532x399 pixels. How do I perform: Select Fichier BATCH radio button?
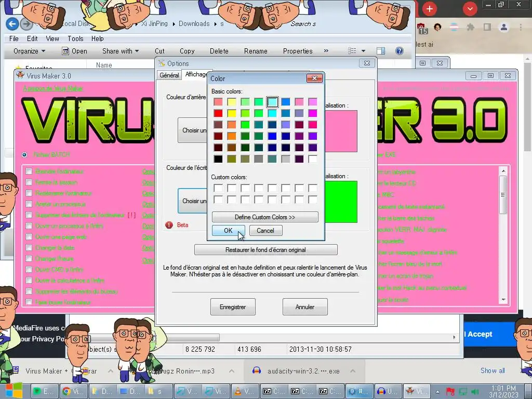24,155
